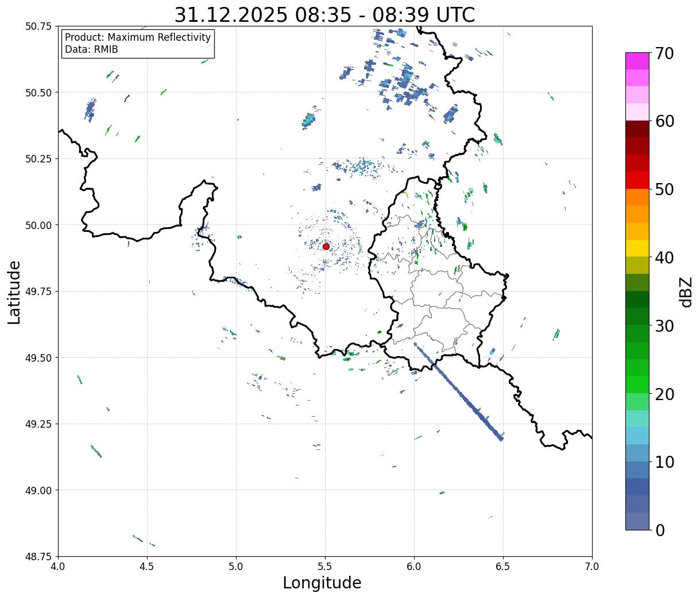The image size is (700, 597).
Task: Click longitude tick label 4.5
Action: pos(147,567)
